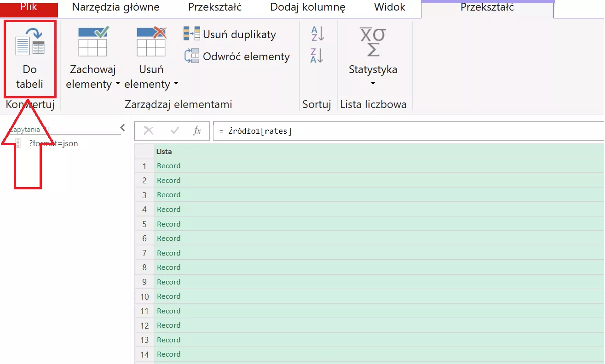Viewport: 605px width, 364px height.
Task: Confirm formula with checkmark icon
Action: (x=175, y=131)
